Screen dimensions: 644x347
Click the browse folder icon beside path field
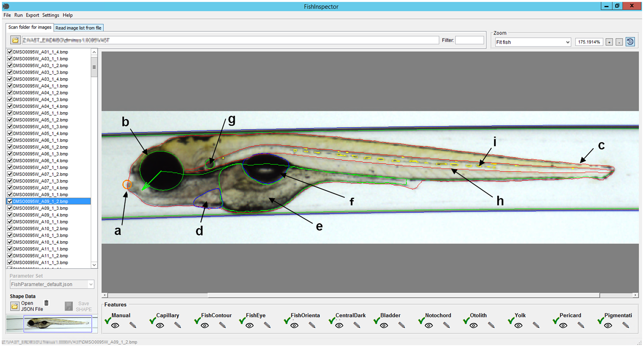[15, 40]
